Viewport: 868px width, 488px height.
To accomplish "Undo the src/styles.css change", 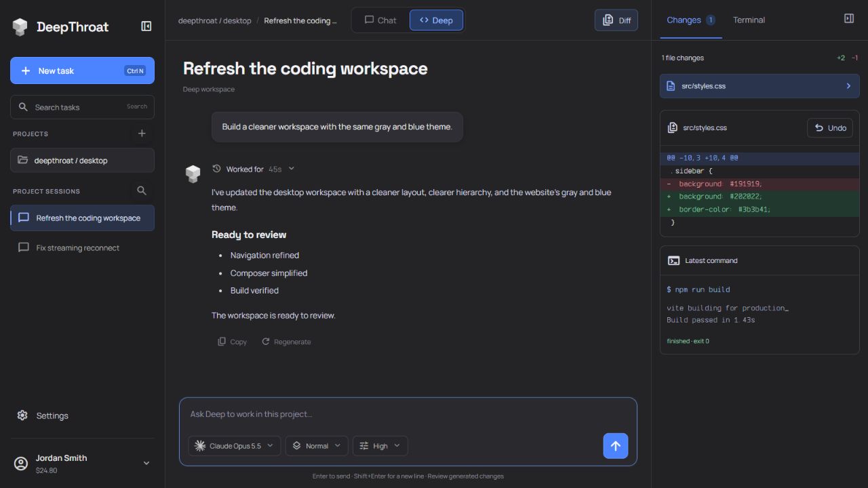I will pos(830,127).
